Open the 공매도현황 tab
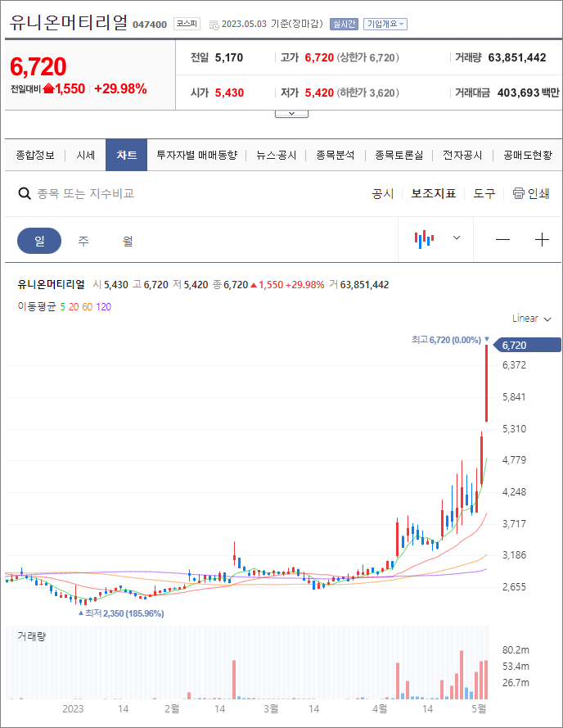Screen dimensions: 563x728 coord(528,155)
